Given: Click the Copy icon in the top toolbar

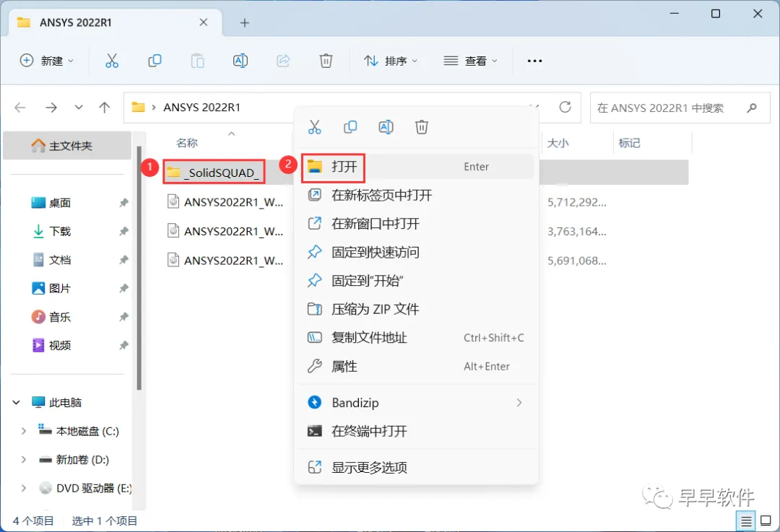Looking at the screenshot, I should click(x=155, y=61).
